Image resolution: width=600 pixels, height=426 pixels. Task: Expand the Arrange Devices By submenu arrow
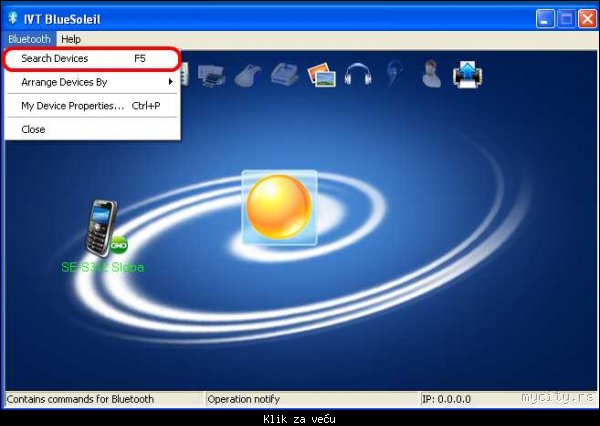point(171,82)
